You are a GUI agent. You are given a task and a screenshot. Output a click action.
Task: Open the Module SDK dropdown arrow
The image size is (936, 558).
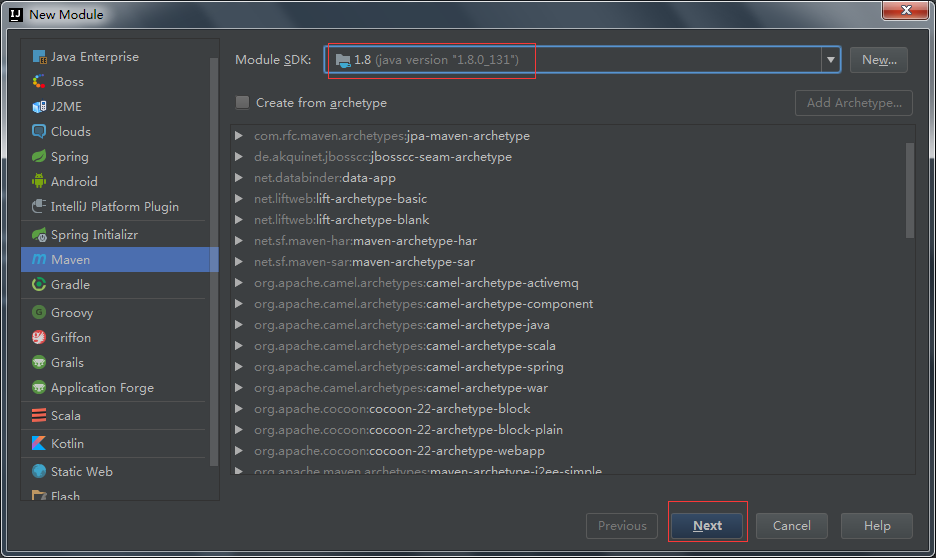830,60
